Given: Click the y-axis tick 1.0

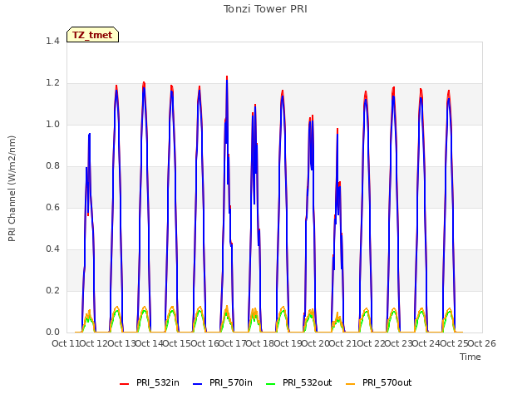Looking at the screenshot, I should pos(52,124).
